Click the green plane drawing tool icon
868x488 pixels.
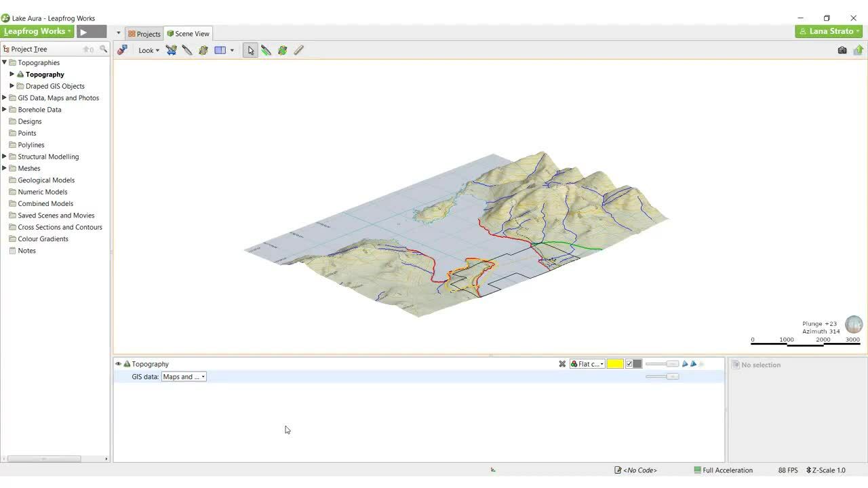click(283, 50)
